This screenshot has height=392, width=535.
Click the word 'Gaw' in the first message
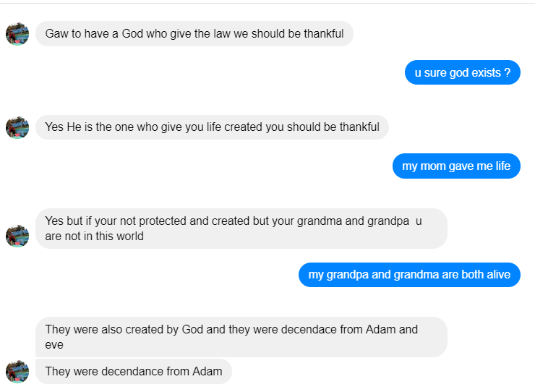tap(56, 34)
